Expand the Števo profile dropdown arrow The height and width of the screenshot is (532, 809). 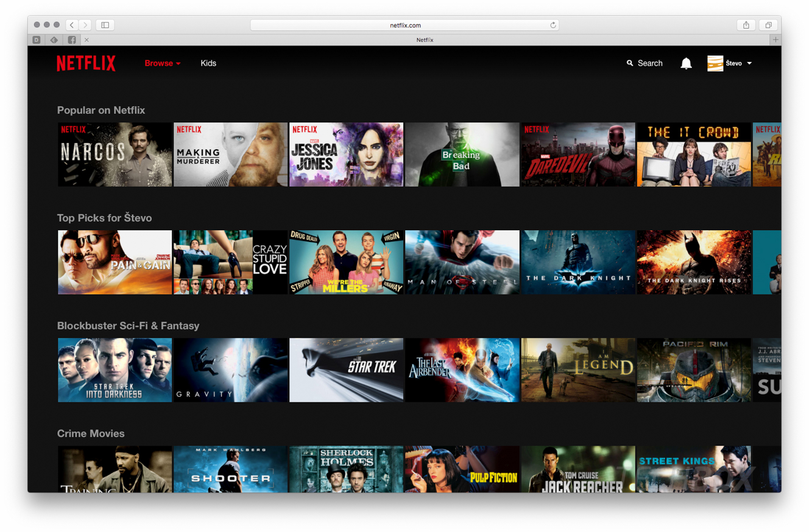click(749, 63)
